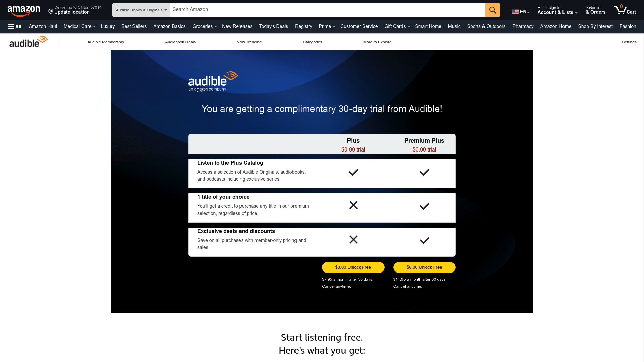Open the Luxury section
The height and width of the screenshot is (362, 644).
click(x=108, y=26)
